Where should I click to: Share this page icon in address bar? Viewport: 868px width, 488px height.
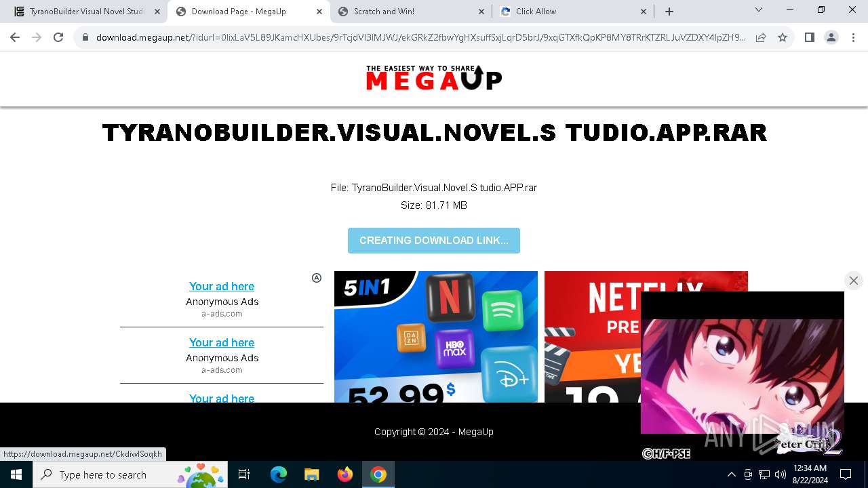coord(761,38)
